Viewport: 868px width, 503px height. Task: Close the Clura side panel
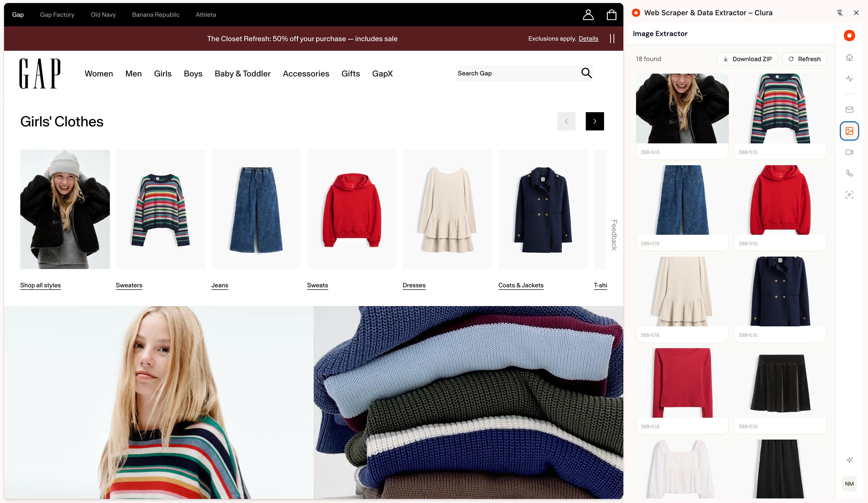point(856,13)
